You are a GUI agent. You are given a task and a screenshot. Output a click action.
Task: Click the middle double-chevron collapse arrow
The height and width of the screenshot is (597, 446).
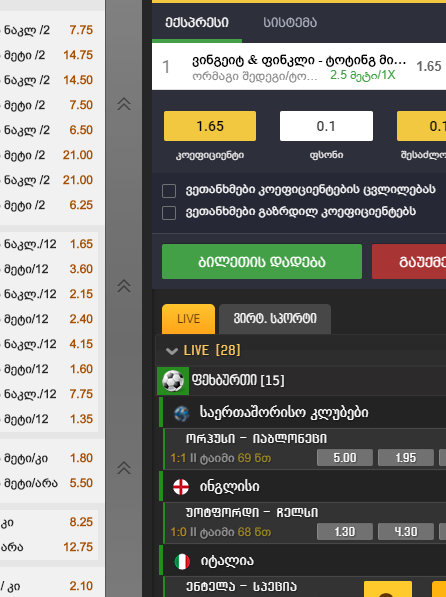124,286
